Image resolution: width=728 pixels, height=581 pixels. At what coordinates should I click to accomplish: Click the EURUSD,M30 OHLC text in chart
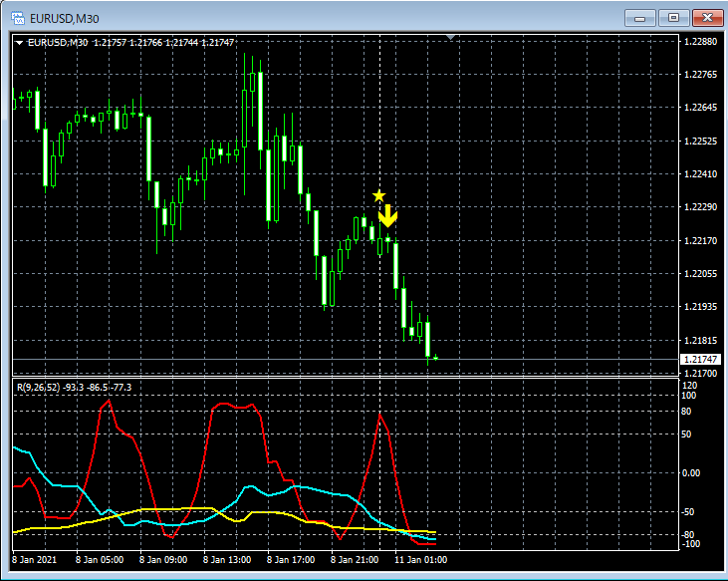point(129,42)
